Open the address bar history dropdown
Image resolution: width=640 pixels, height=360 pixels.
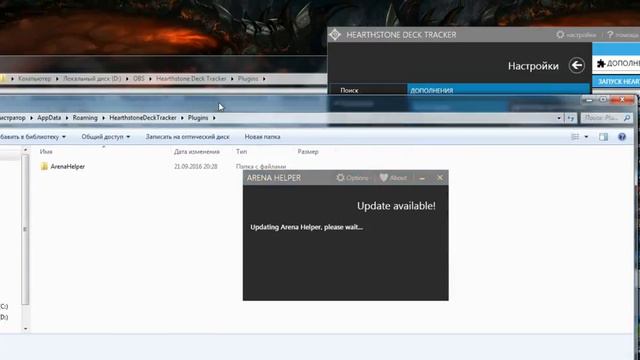click(x=559, y=118)
